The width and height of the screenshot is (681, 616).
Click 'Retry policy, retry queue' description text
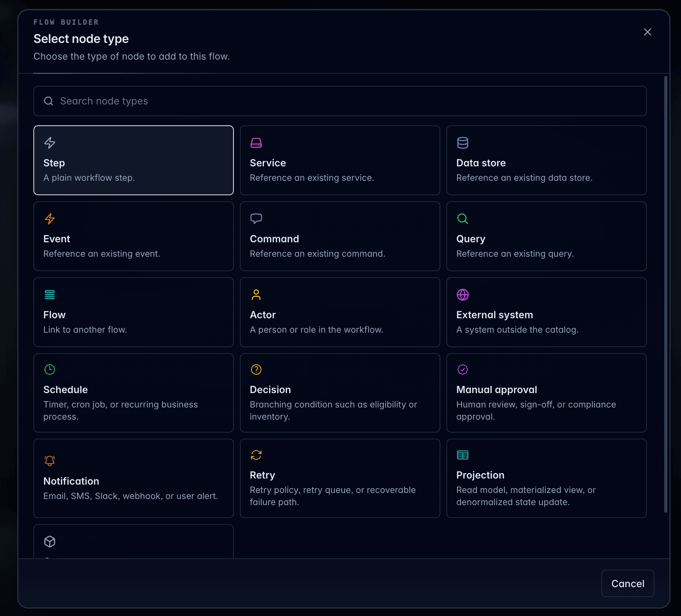click(333, 496)
